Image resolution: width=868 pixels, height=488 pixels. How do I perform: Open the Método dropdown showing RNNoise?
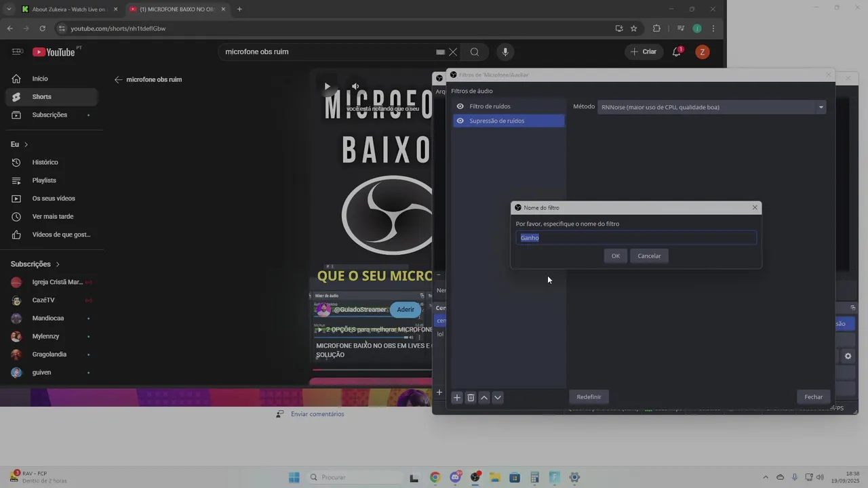point(711,107)
